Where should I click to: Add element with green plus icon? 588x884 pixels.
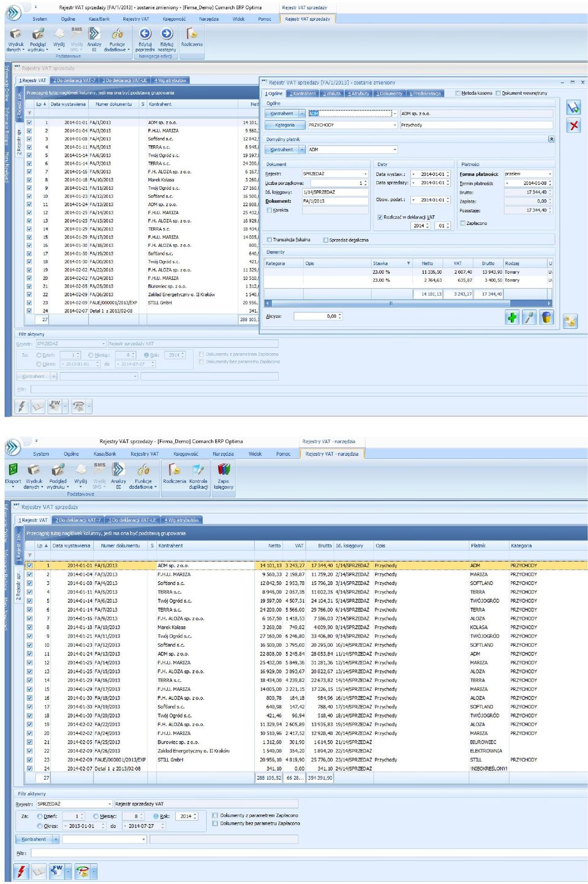[x=512, y=317]
